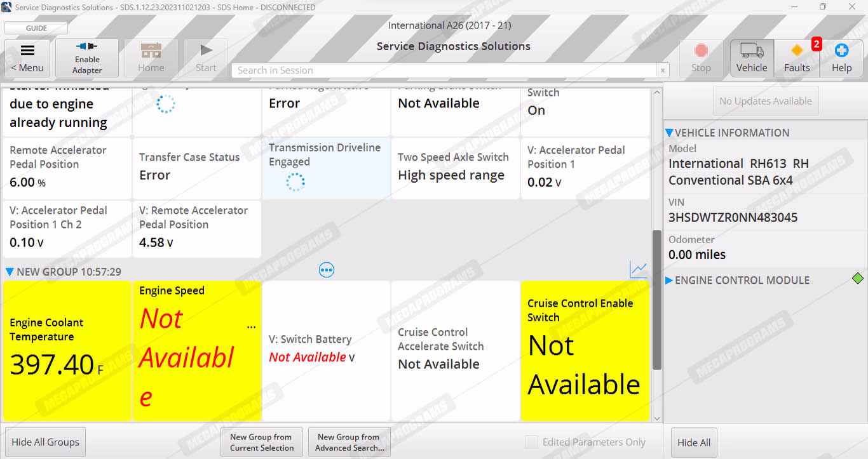Image resolution: width=868 pixels, height=459 pixels.
Task: Click the Hide All button
Action: (694, 442)
